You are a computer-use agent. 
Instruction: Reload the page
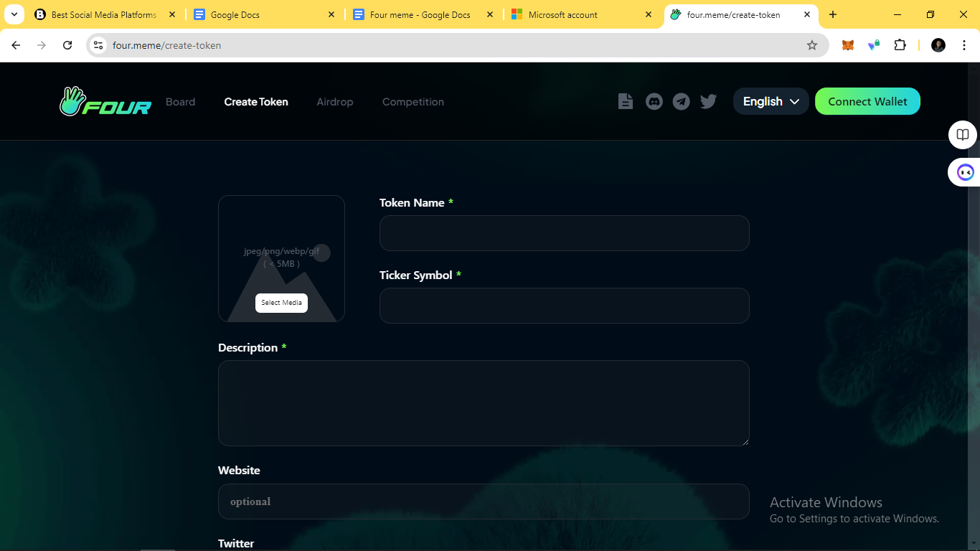tap(67, 45)
